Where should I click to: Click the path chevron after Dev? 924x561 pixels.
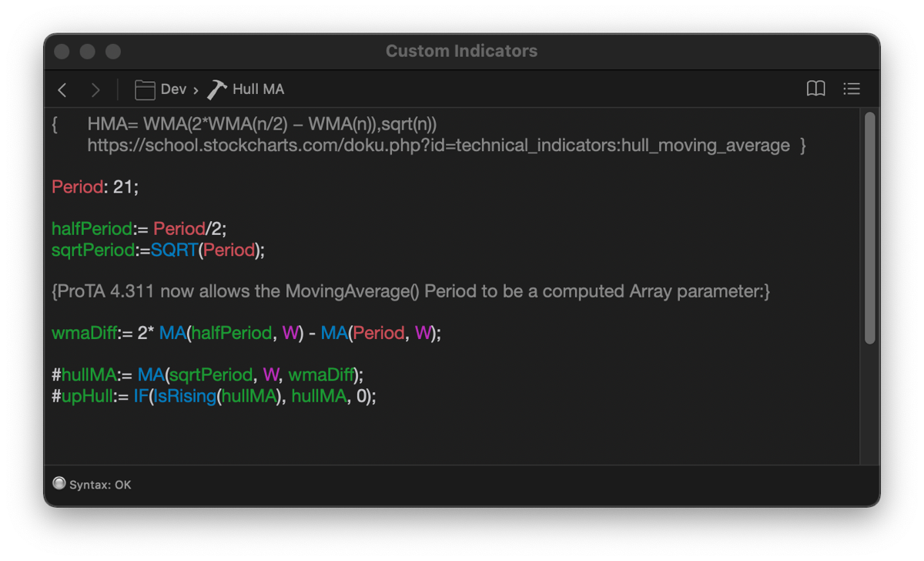click(196, 90)
